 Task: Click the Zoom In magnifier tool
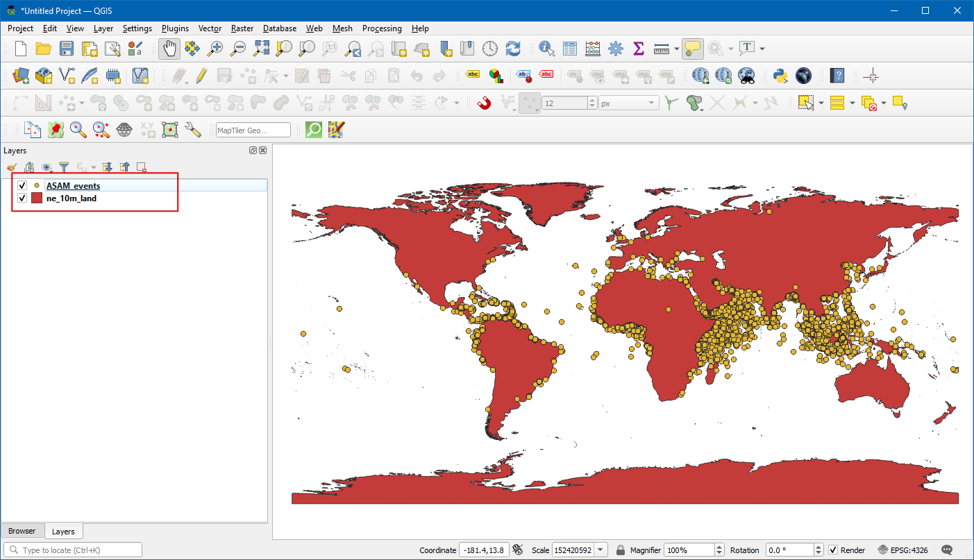point(215,49)
